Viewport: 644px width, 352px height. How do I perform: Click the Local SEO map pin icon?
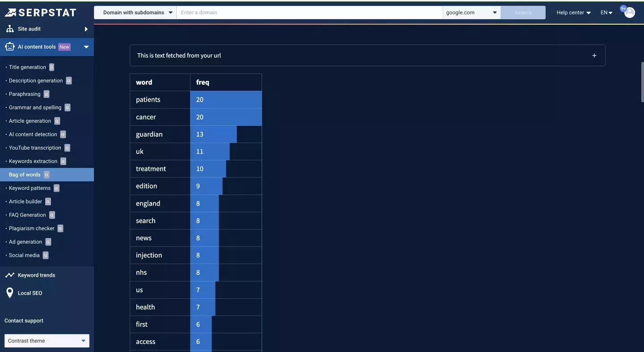point(10,293)
